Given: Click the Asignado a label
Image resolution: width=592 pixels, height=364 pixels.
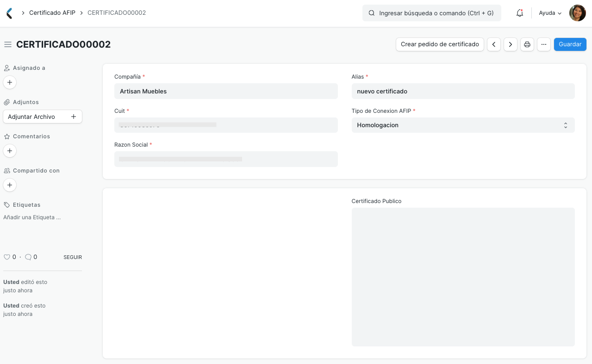Looking at the screenshot, I should coord(29,68).
